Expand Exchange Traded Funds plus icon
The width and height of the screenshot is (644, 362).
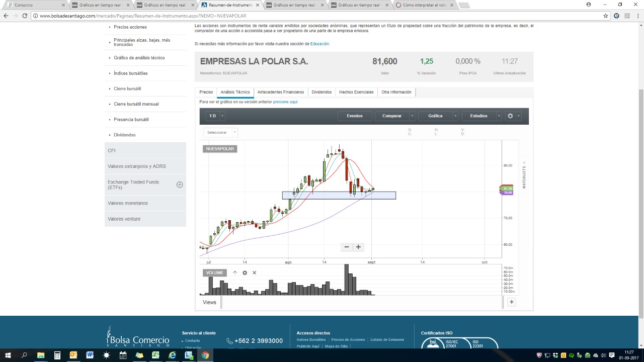tap(180, 185)
